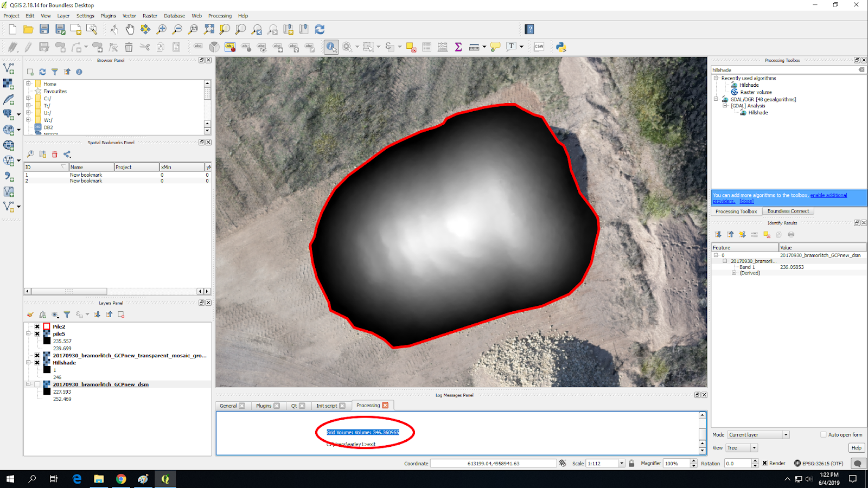This screenshot has width=868, height=488.
Task: Switch to the Plugins tab in log panel
Action: (264, 405)
